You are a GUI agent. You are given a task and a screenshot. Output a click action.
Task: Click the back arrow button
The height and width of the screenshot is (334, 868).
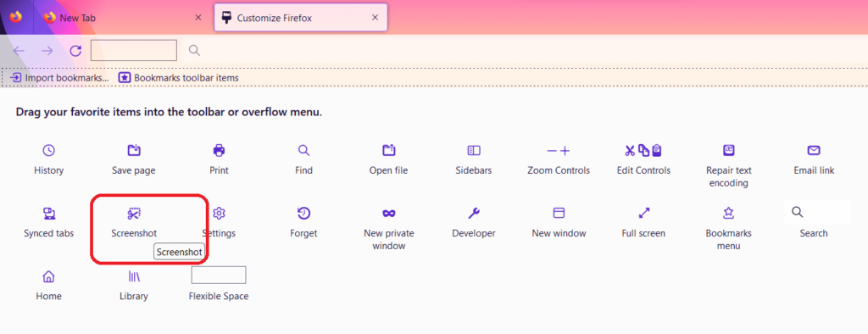click(19, 51)
